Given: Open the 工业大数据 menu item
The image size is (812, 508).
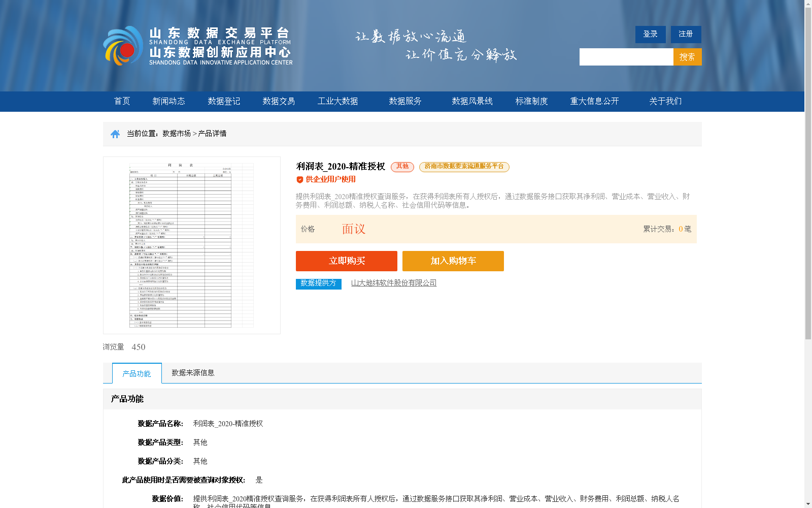Looking at the screenshot, I should tap(338, 102).
